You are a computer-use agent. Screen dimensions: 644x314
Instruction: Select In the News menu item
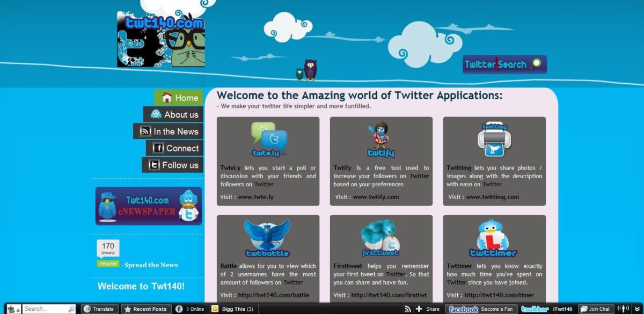coord(169,132)
